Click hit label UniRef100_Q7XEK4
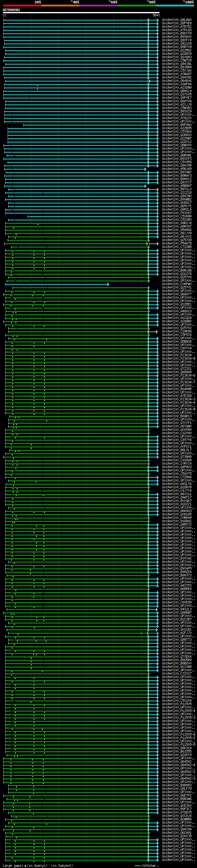Screen dimensions: 197x868 tap(177, 656)
